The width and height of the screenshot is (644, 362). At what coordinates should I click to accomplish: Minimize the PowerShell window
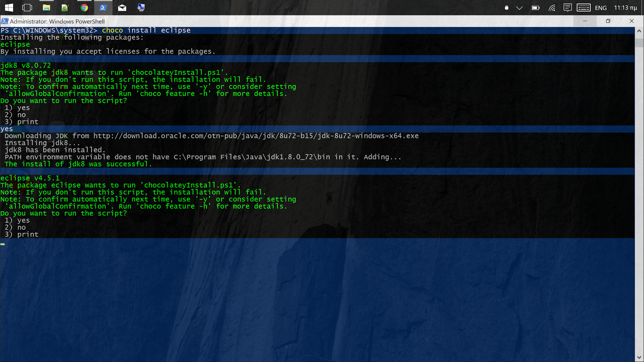(x=585, y=21)
